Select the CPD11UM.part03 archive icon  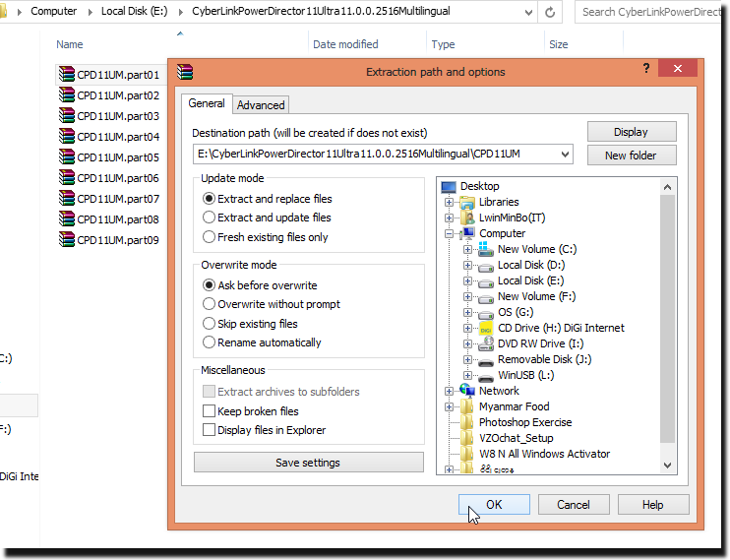point(67,115)
